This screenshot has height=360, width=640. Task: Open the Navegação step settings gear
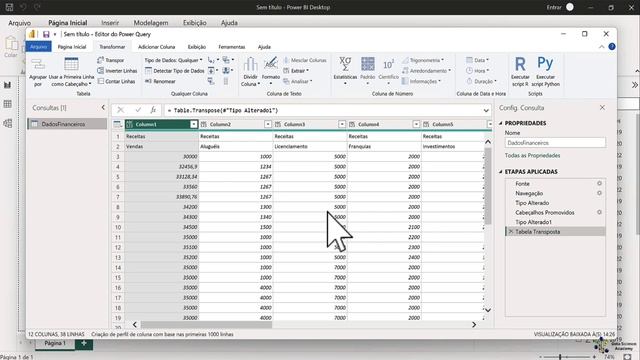pos(599,193)
